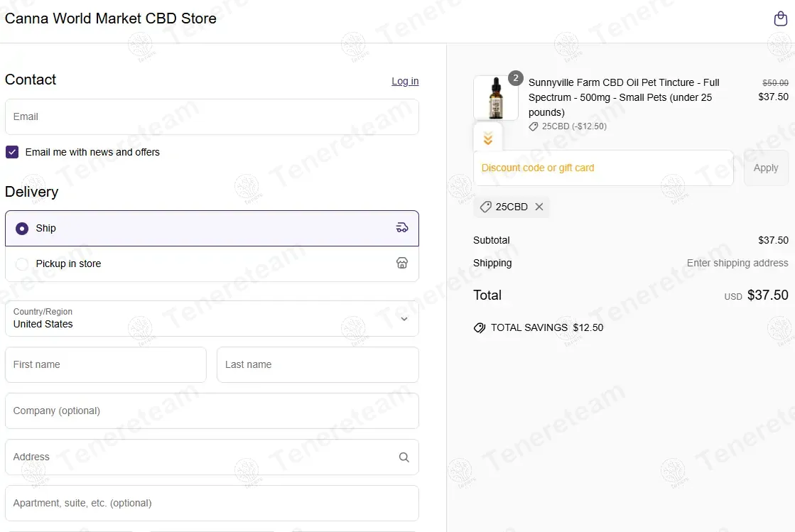Screen dimensions: 795x532
Task: Open the CBD Oil Pet Tincture thumbnail
Action: (x=496, y=98)
